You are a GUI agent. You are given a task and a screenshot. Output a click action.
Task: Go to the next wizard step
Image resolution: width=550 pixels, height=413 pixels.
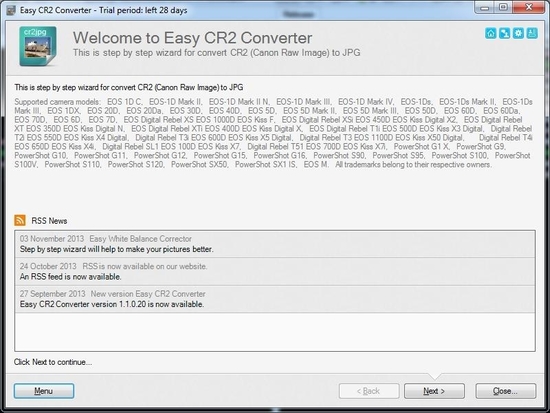(x=434, y=391)
